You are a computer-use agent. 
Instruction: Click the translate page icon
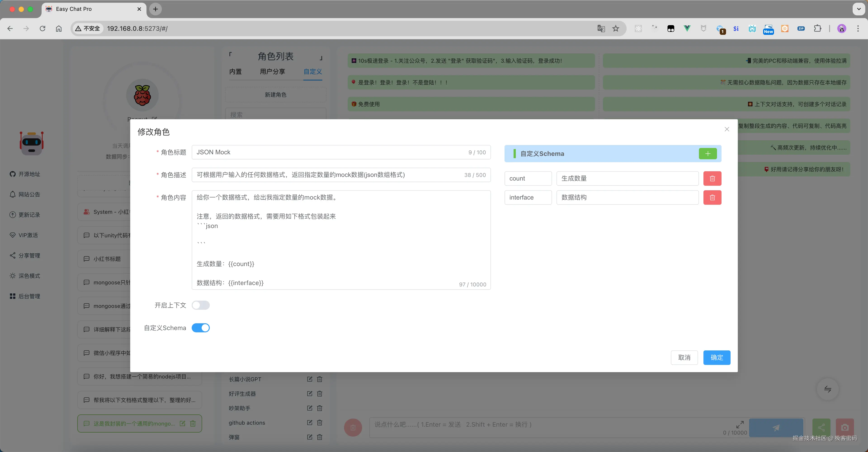click(601, 28)
